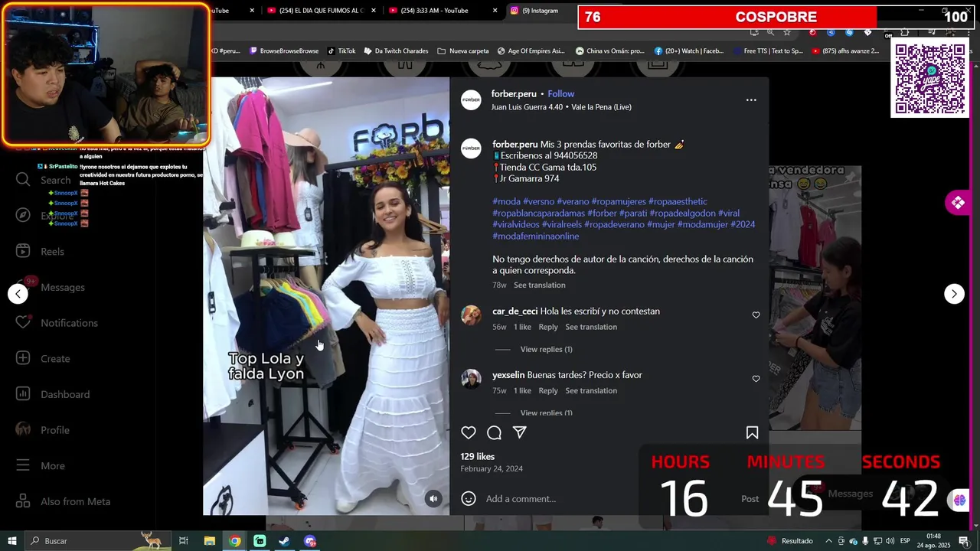Reply to yexselin's comment

pyautogui.click(x=548, y=390)
